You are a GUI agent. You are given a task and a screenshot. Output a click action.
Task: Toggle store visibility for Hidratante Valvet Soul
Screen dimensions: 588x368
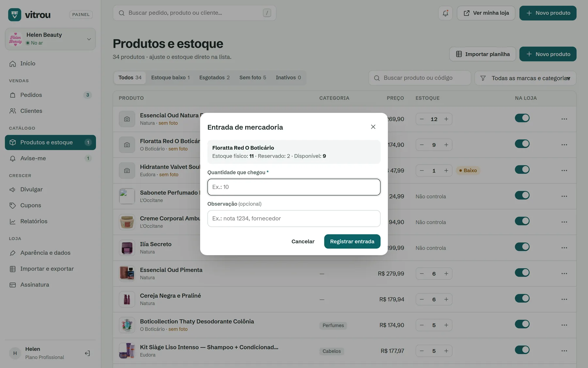(x=522, y=169)
